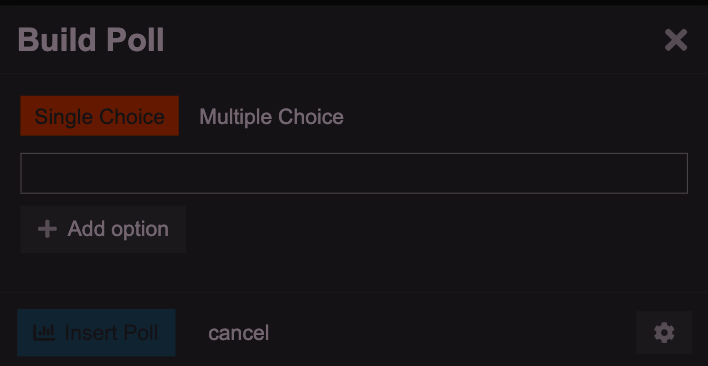This screenshot has height=366, width=708.
Task: Toggle the settings gear in dialog footer
Action: tap(664, 333)
